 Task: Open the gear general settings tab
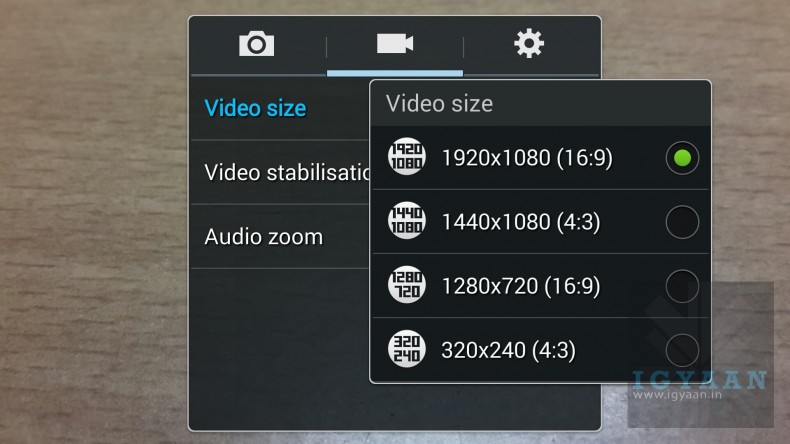pyautogui.click(x=529, y=43)
